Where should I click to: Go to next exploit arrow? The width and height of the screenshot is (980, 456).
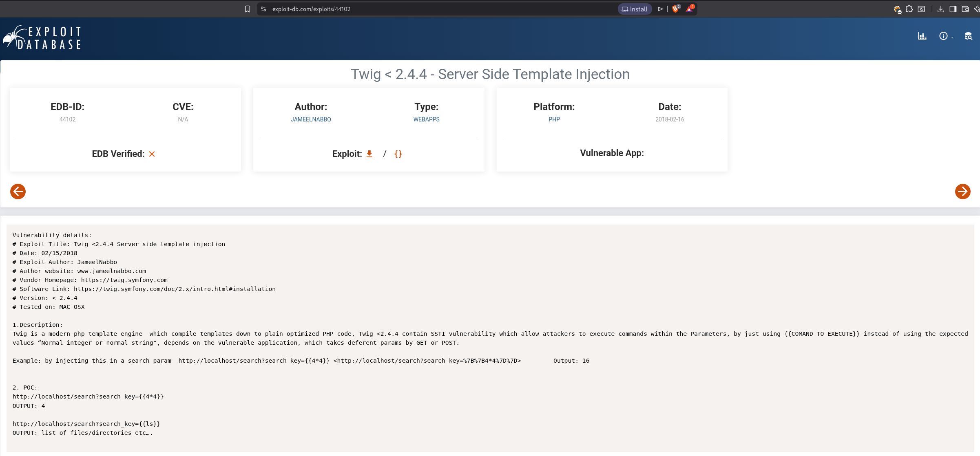[962, 191]
